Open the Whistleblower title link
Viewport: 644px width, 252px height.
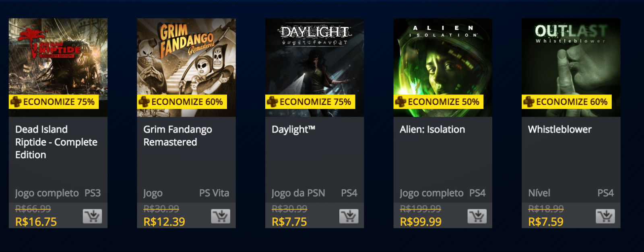(x=560, y=129)
